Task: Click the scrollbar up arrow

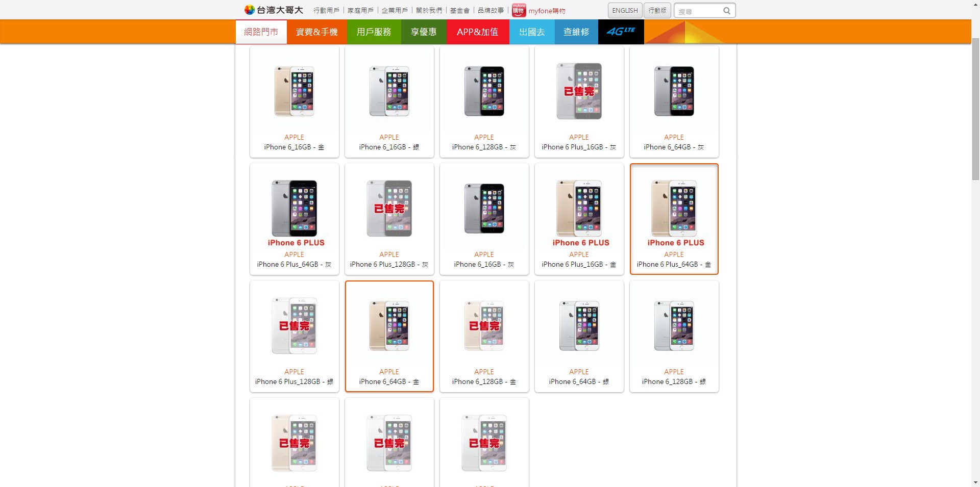Action: click(x=975, y=5)
